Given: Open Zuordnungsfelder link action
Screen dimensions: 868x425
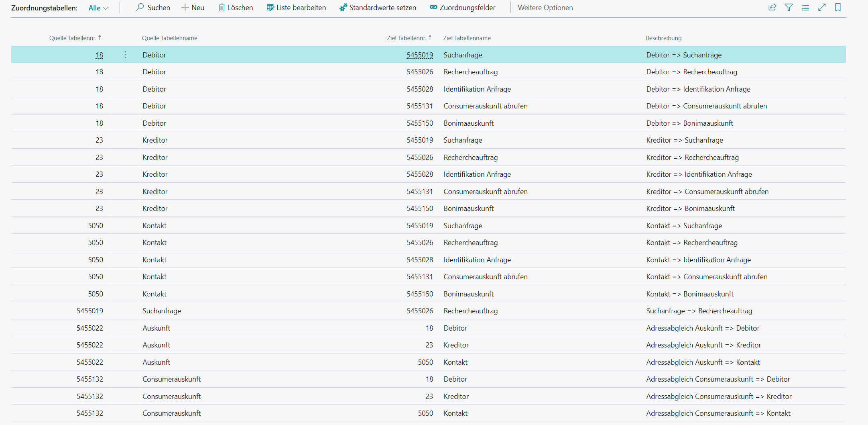Looking at the screenshot, I should (462, 8).
